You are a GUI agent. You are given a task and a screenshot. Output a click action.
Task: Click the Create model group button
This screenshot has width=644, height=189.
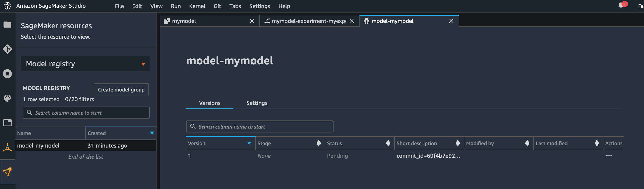point(121,89)
